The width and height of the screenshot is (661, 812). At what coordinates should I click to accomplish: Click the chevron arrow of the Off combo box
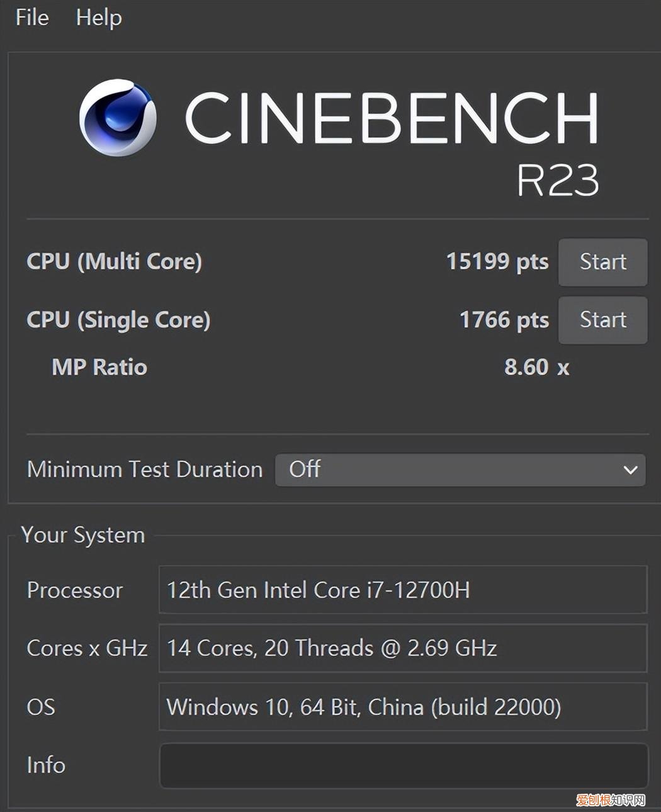(x=630, y=470)
